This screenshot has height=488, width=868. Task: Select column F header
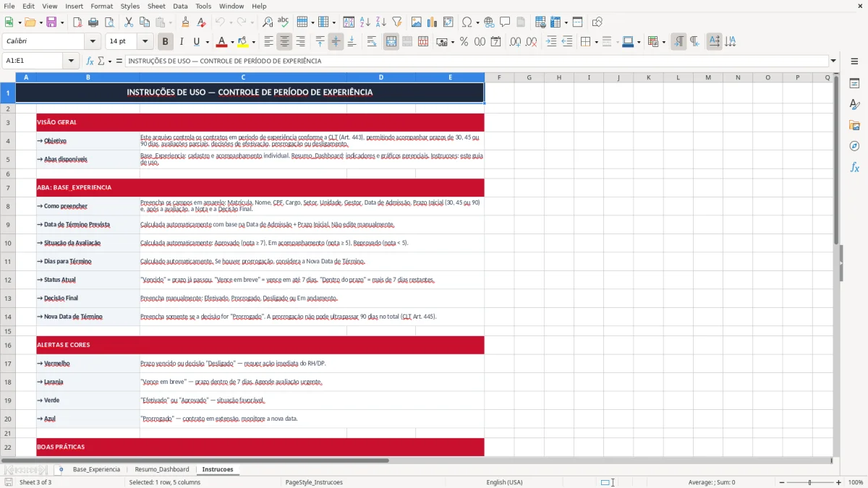coord(499,77)
